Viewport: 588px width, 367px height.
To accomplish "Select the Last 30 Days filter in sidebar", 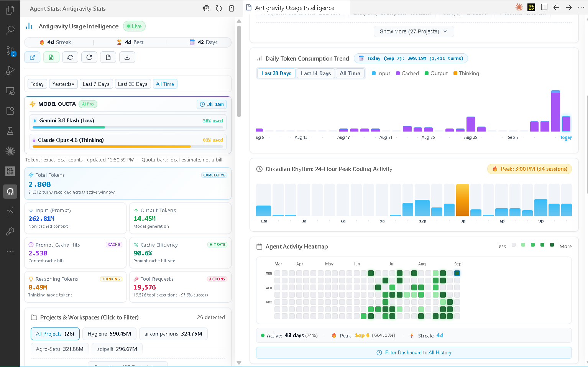I will [133, 84].
